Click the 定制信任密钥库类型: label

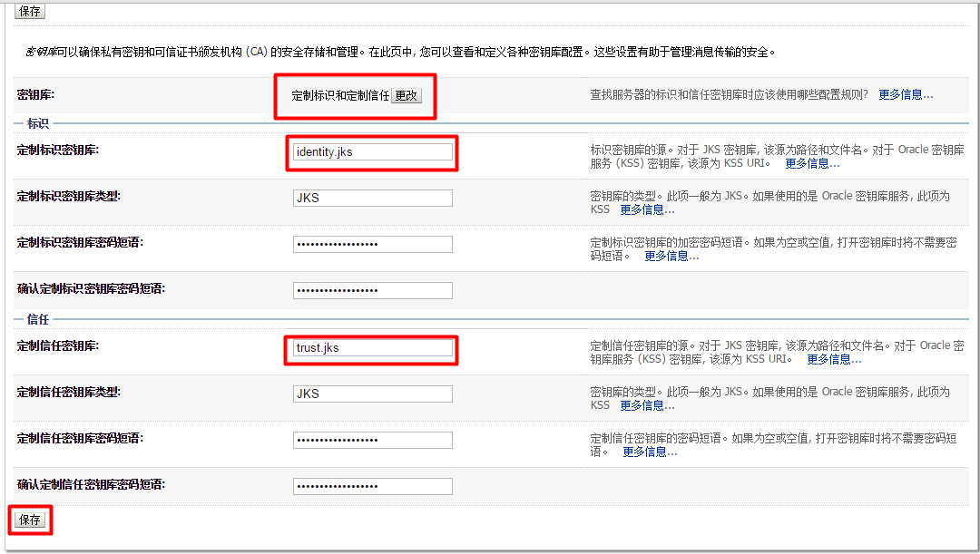point(69,393)
